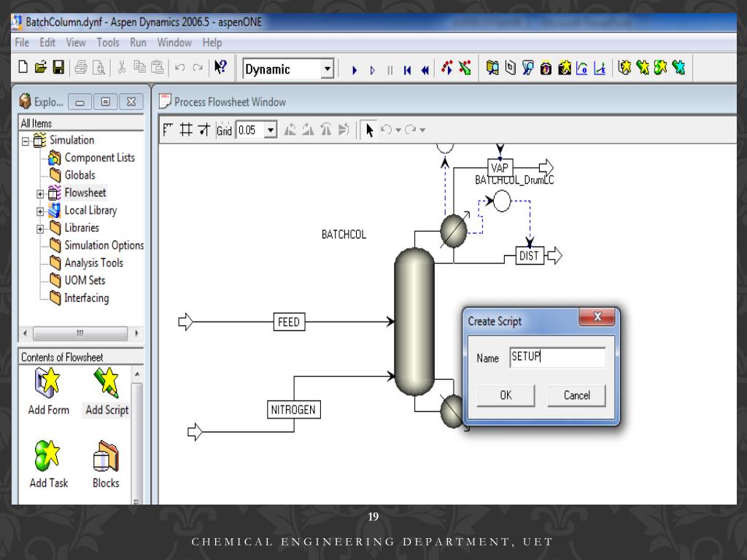
Task: Click the first yellow star icon in toolbar
Action: (624, 68)
